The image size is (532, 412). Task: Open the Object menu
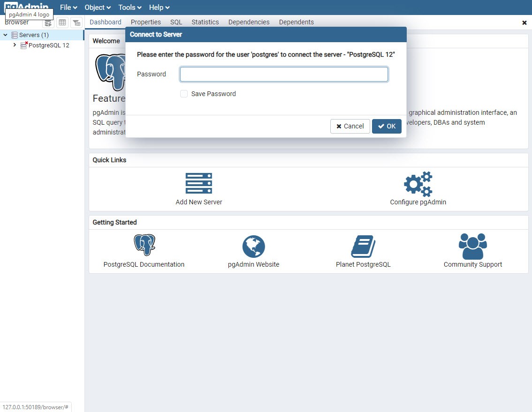coord(98,7)
